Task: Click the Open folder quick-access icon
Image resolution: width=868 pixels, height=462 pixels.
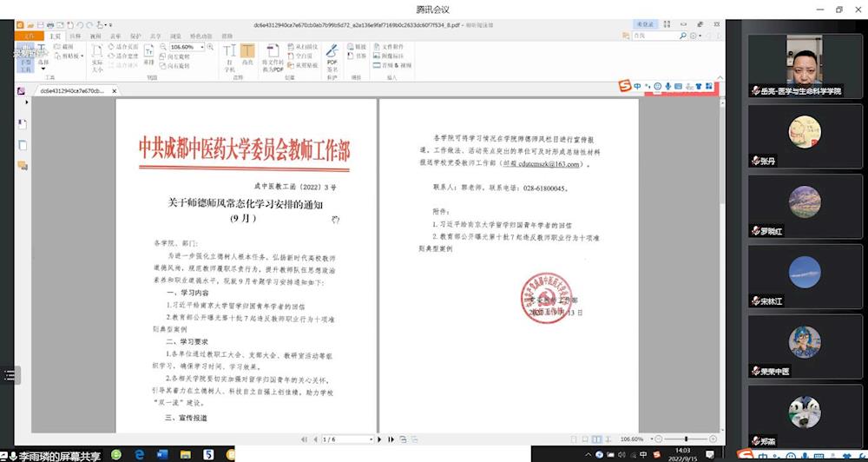Action: (x=31, y=25)
